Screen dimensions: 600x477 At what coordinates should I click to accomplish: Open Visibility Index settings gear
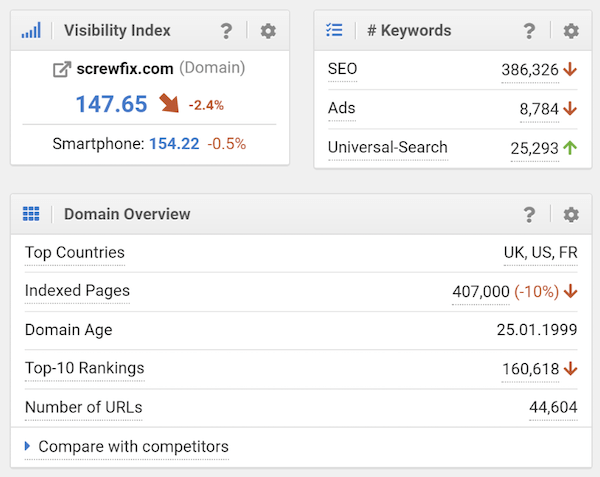tap(267, 31)
